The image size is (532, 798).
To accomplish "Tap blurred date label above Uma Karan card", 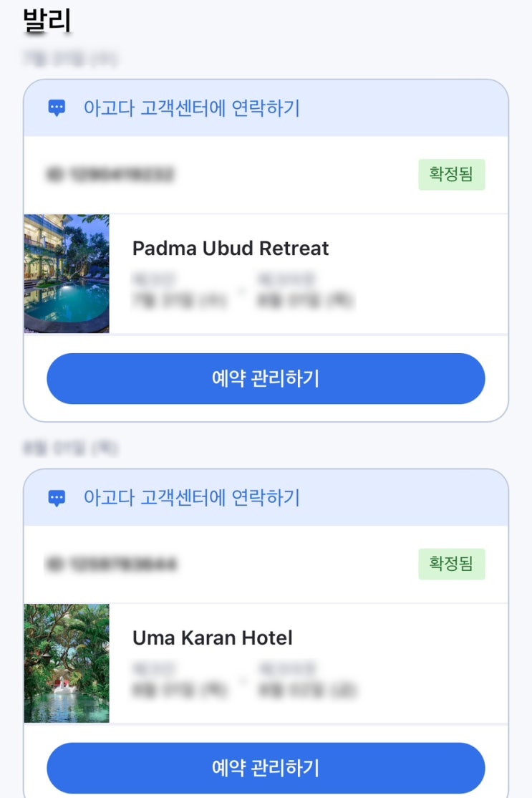I will (x=70, y=448).
